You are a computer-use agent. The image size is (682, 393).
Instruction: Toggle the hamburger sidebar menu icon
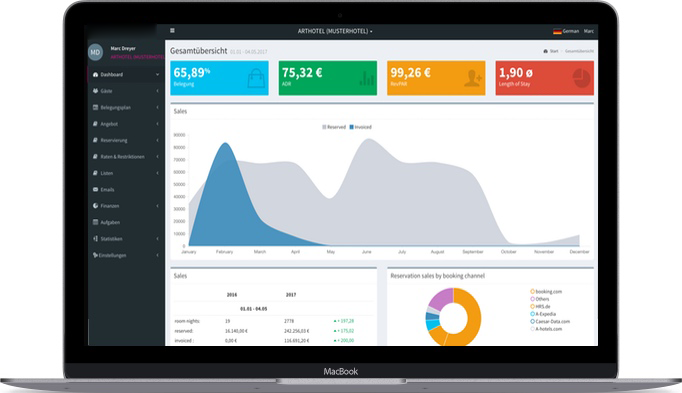172,30
